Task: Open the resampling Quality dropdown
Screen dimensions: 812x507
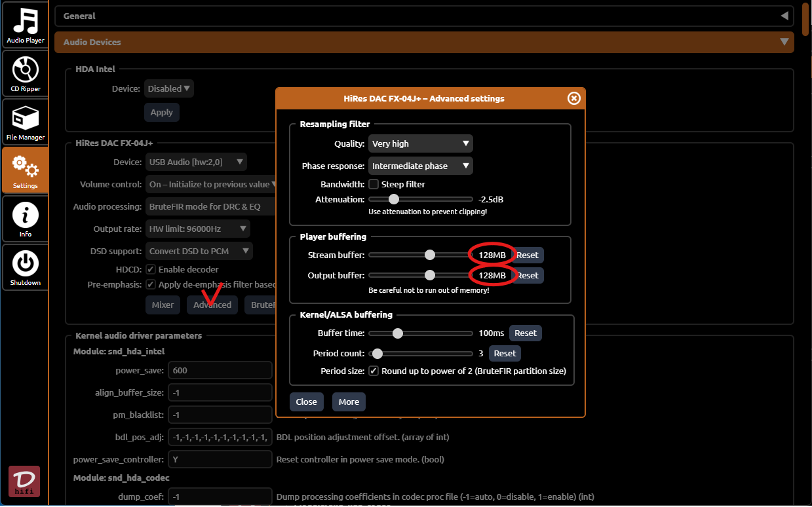Action: pyautogui.click(x=420, y=143)
